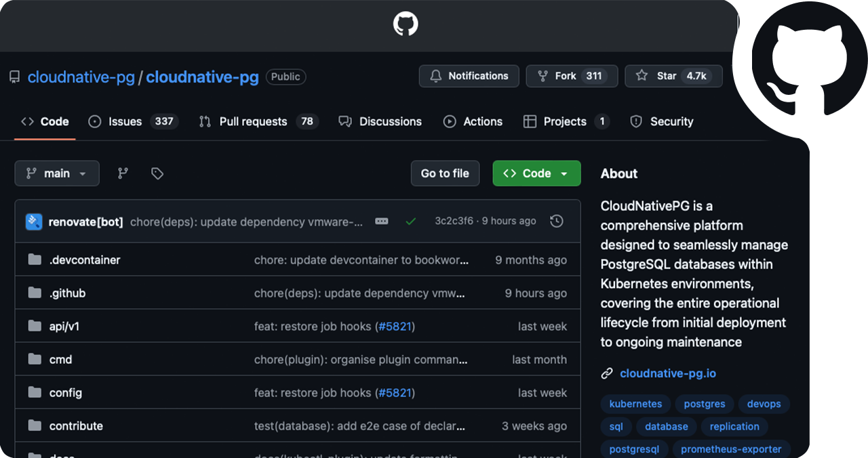
Task: Open the branches list icon
Action: [123, 173]
